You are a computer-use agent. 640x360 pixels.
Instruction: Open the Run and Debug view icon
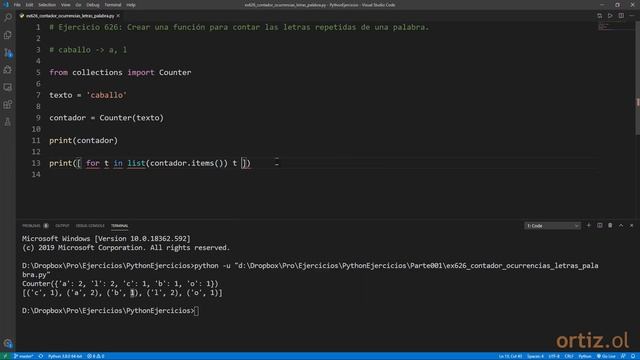[8, 70]
